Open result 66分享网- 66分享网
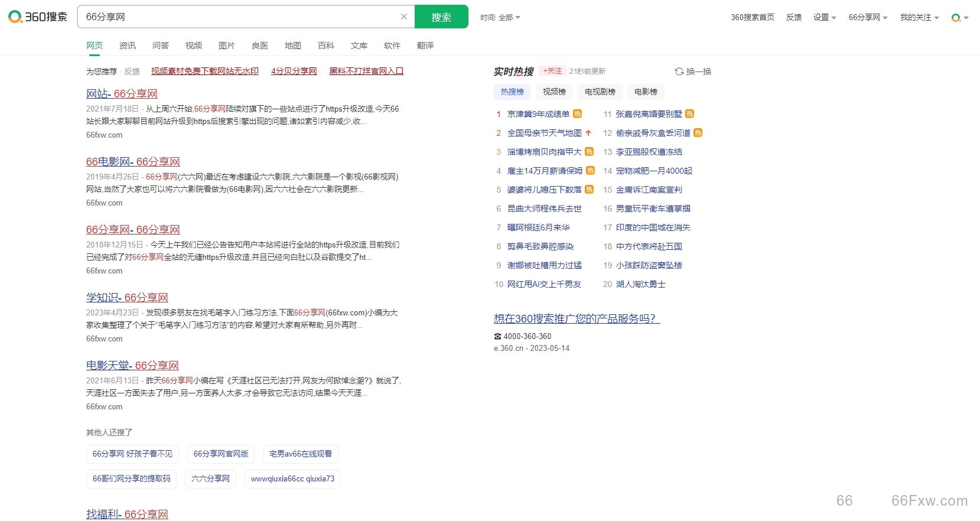980x521 pixels. coord(133,229)
